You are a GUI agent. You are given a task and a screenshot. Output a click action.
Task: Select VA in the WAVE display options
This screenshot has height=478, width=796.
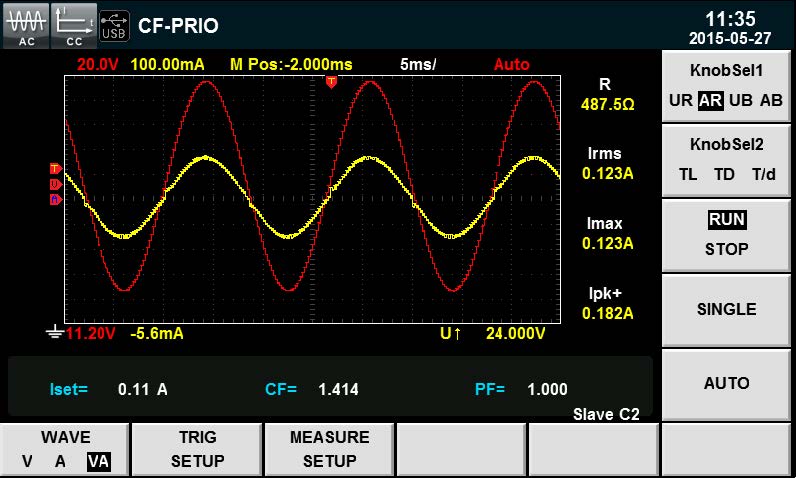pyautogui.click(x=97, y=461)
